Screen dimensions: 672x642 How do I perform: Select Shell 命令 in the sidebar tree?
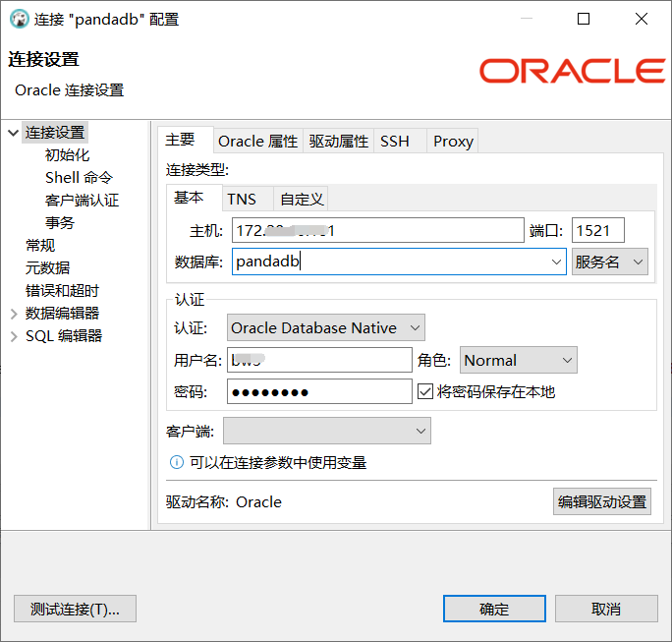79,178
